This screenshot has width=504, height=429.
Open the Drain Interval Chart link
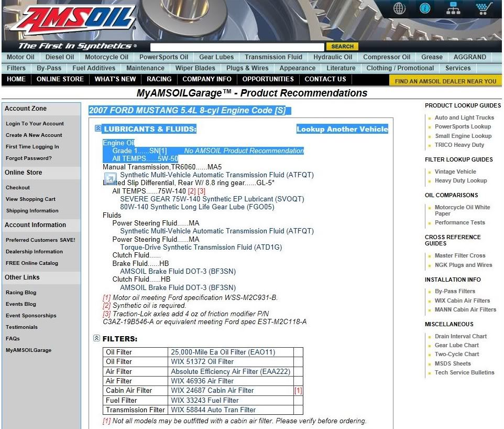point(461,337)
